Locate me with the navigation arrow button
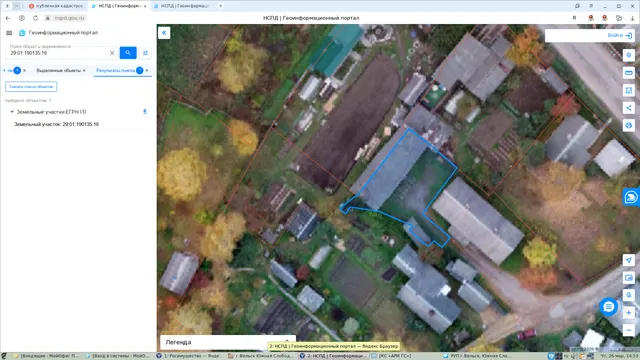The image size is (640, 360). [x=629, y=260]
